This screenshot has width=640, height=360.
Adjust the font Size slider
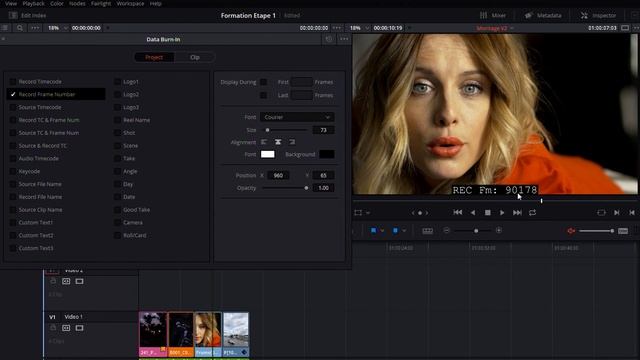coord(286,130)
